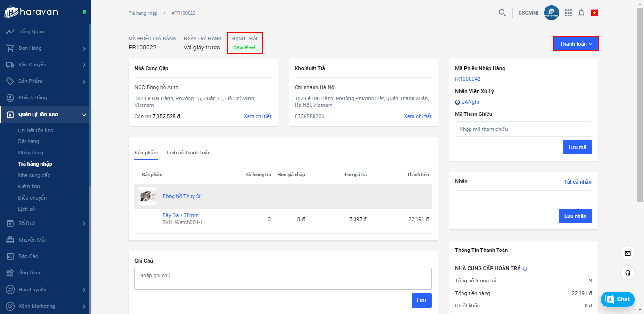Open receipt link IR1000042
This screenshot has width=644, height=314.
(468, 79)
